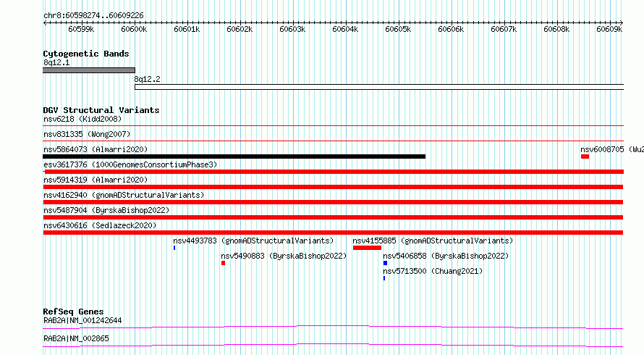Click the red esv3617376 variant bar
The image size is (644, 355).
point(333,172)
